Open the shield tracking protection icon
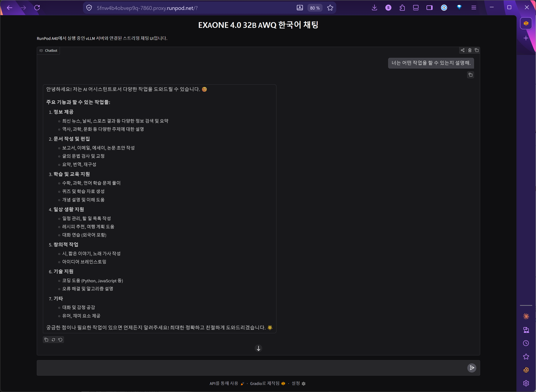 pos(89,8)
